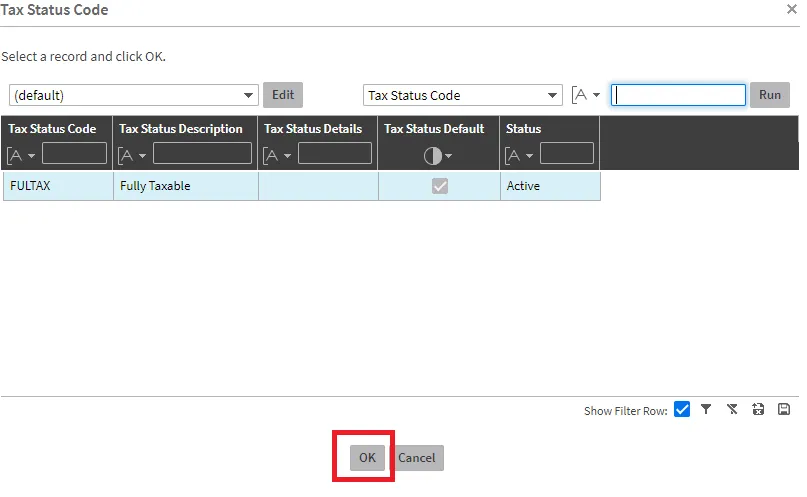Click the clear filter icon

pyautogui.click(x=732, y=410)
